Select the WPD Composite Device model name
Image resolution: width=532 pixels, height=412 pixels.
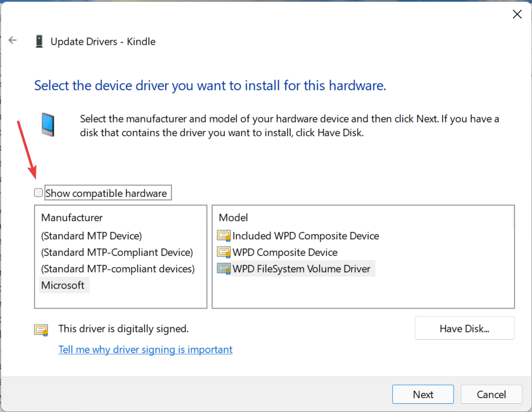point(285,253)
